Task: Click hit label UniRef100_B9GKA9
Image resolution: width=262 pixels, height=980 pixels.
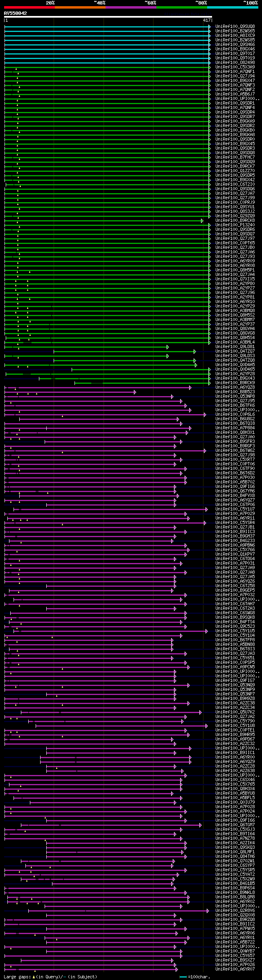Action: (235, 121)
